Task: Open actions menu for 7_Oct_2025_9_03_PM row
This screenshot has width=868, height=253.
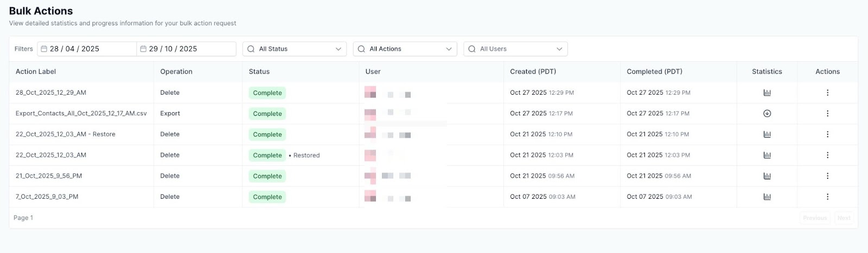Action: coord(827,197)
